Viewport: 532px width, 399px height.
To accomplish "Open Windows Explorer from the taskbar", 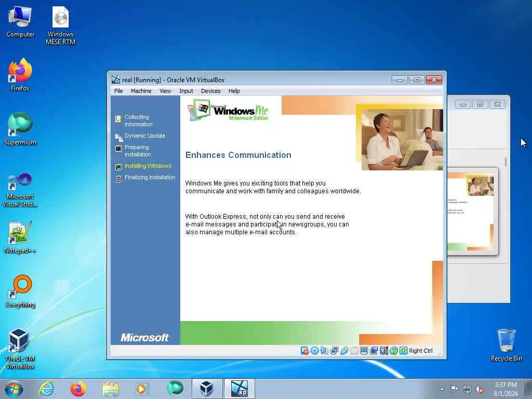I will click(x=111, y=389).
